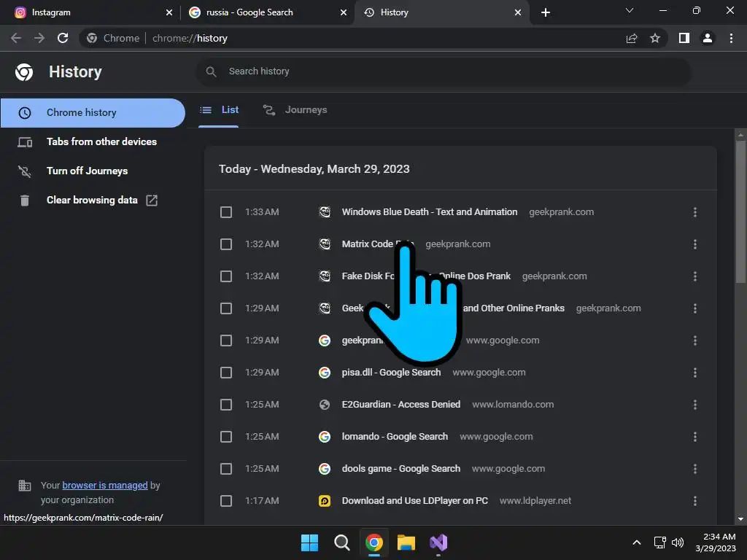
Task: Check the Windows Blue Death entry checkbox
Action: [226, 212]
